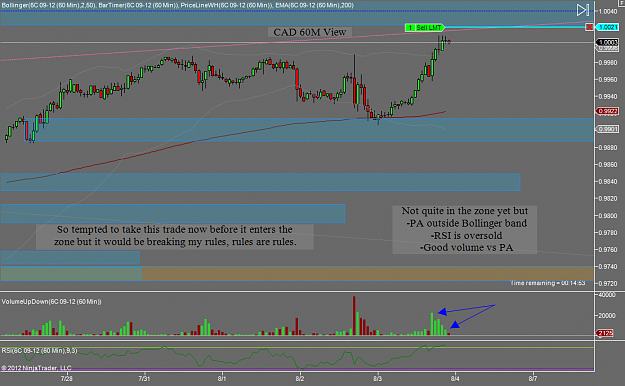Click the 0.9840 price axis label
Image resolution: width=625 pixels, height=386 pixels.
(x=608, y=181)
